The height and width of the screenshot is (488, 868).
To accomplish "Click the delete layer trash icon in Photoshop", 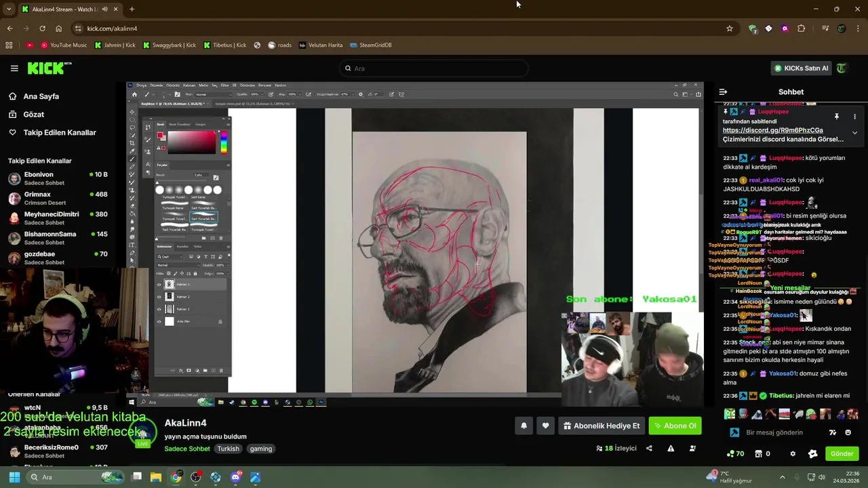I will 221,371.
